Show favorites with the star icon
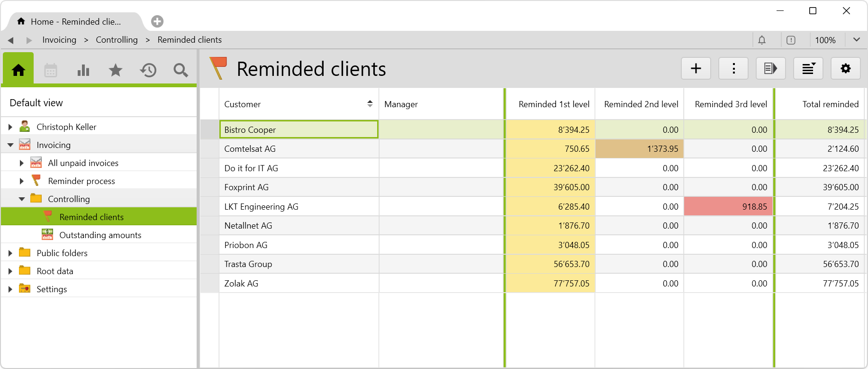This screenshot has height=369, width=868. (116, 70)
